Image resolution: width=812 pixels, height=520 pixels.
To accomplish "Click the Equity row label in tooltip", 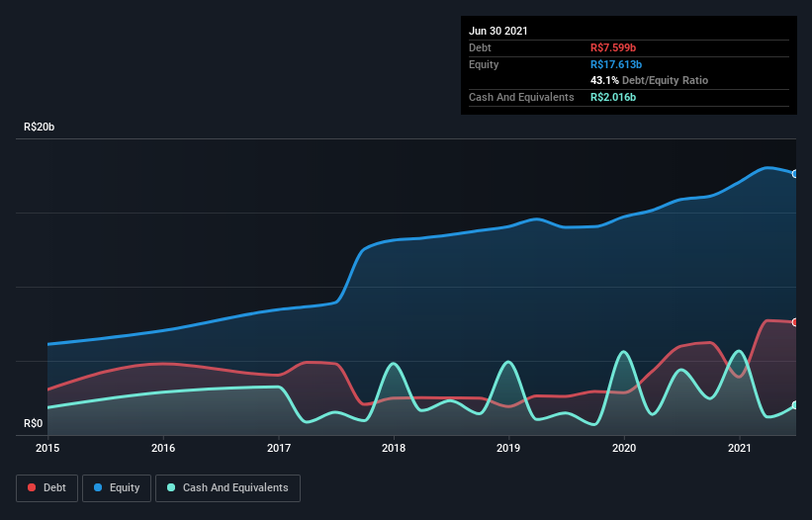I will click(484, 64).
